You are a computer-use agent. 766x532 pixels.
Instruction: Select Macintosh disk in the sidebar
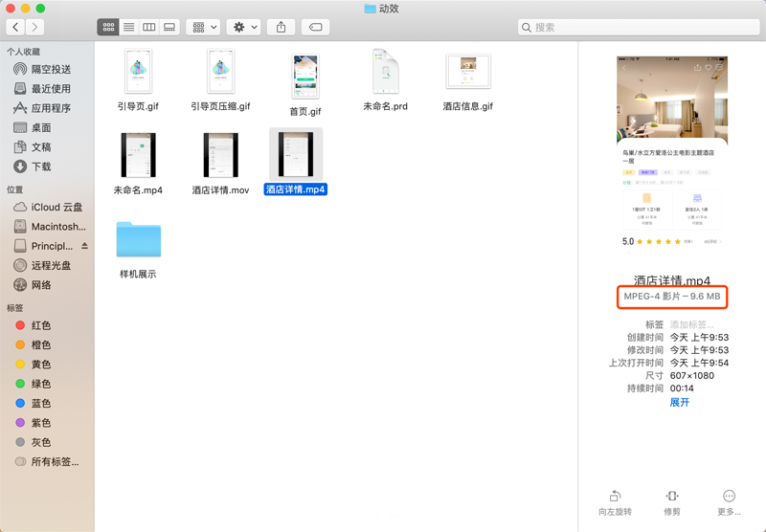tap(48, 227)
